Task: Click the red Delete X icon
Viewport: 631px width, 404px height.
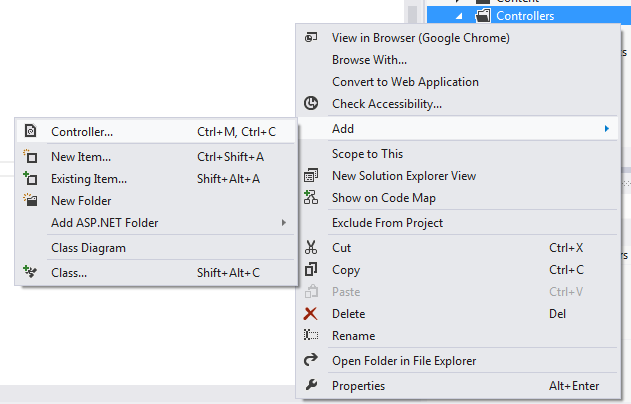Action: (x=311, y=314)
